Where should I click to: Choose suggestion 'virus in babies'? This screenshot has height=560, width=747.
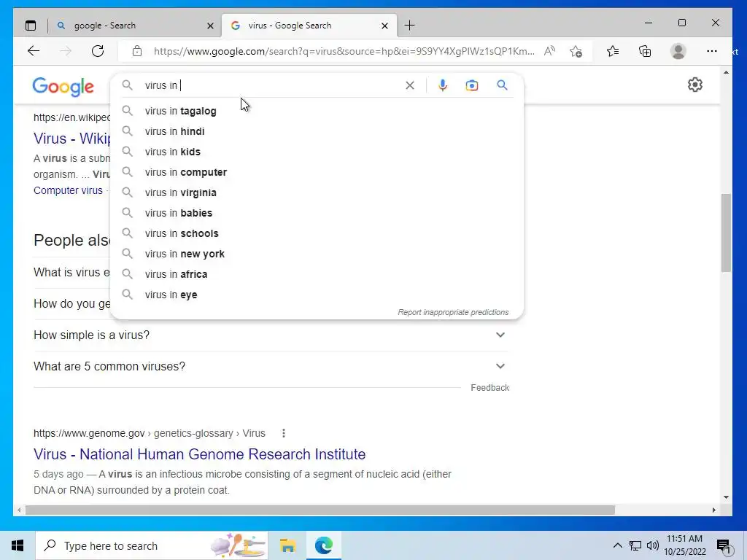pos(317,214)
